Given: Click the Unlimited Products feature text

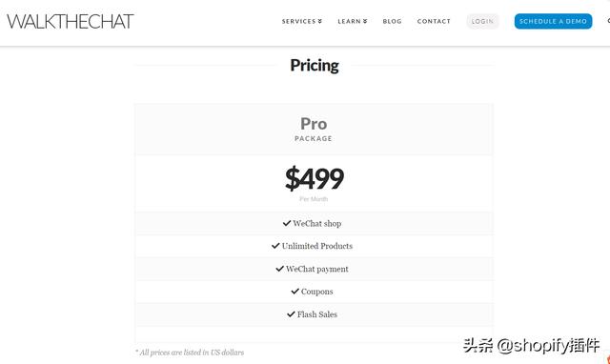Looking at the screenshot, I should (317, 246).
